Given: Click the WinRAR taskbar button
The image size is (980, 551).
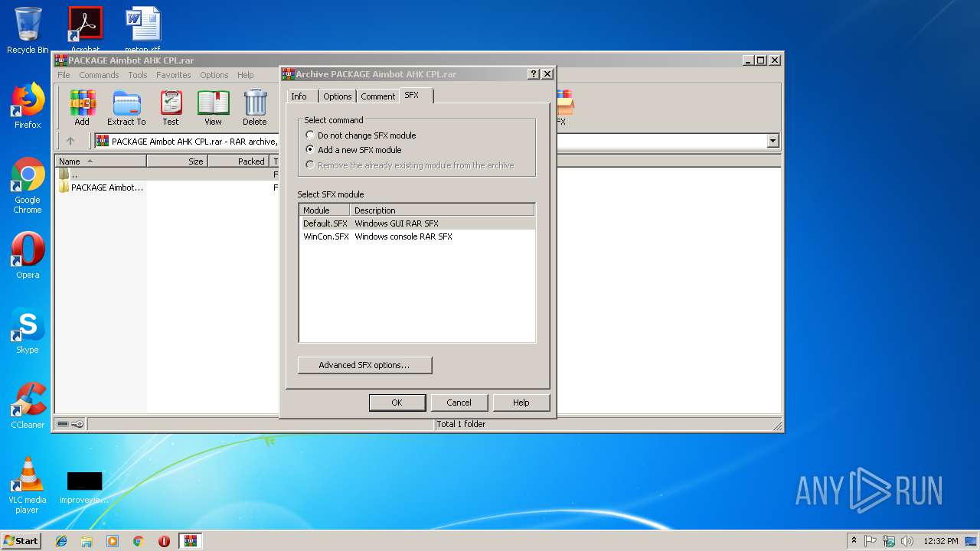Looking at the screenshot, I should coord(190,541).
